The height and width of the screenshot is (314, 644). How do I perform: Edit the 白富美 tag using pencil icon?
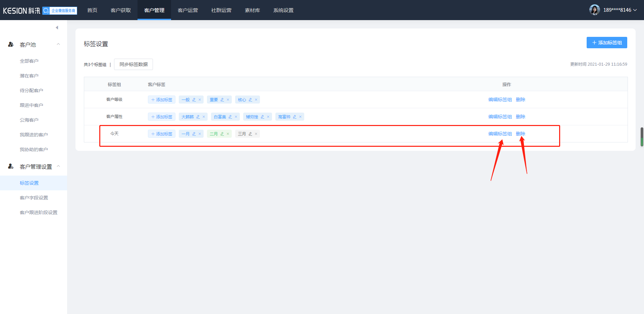click(230, 117)
